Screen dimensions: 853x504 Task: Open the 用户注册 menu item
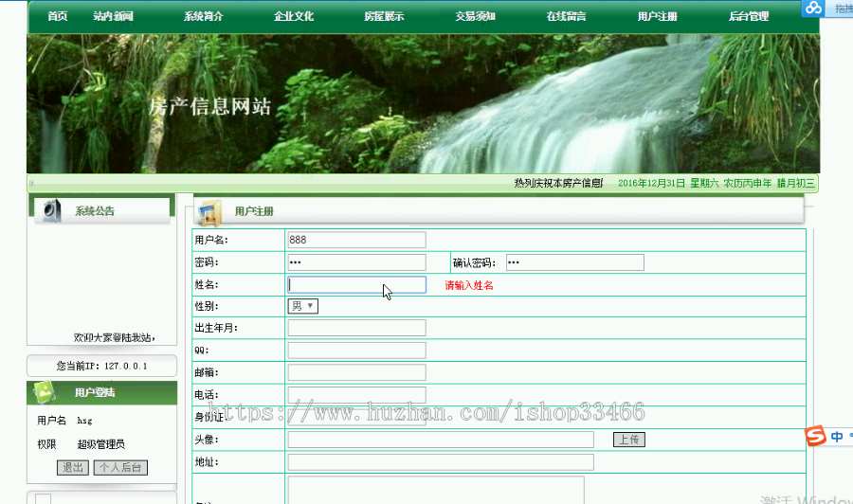(x=657, y=16)
